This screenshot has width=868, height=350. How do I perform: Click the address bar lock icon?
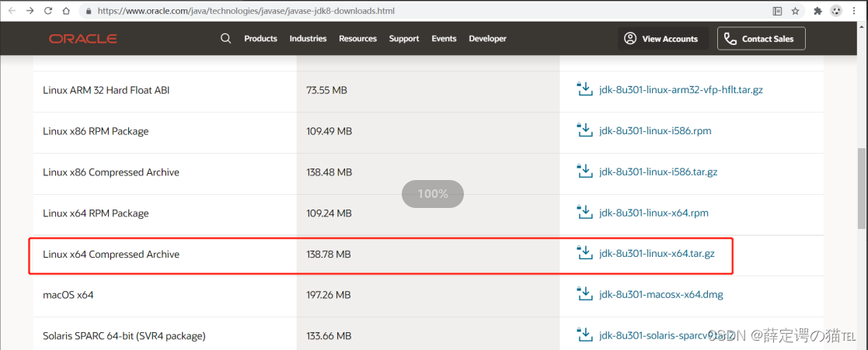89,11
